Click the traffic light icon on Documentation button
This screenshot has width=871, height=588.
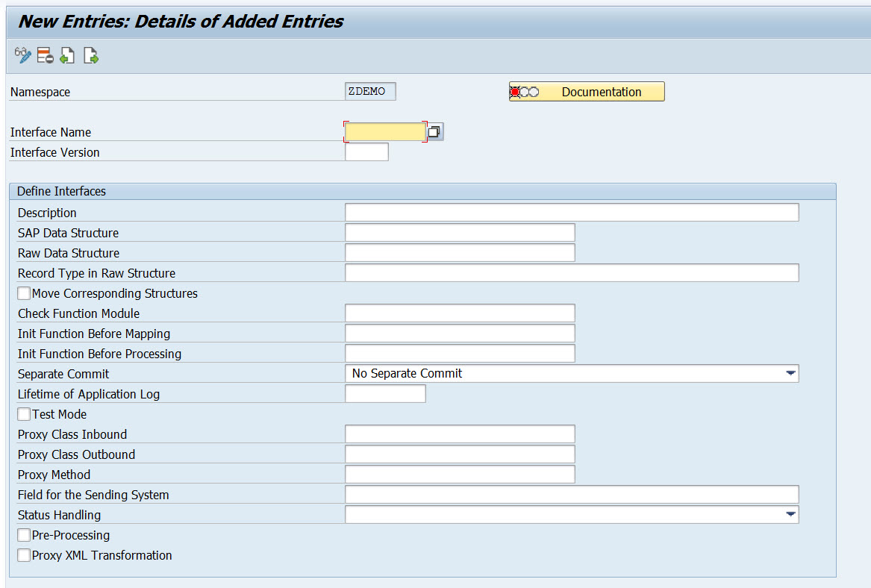[522, 91]
